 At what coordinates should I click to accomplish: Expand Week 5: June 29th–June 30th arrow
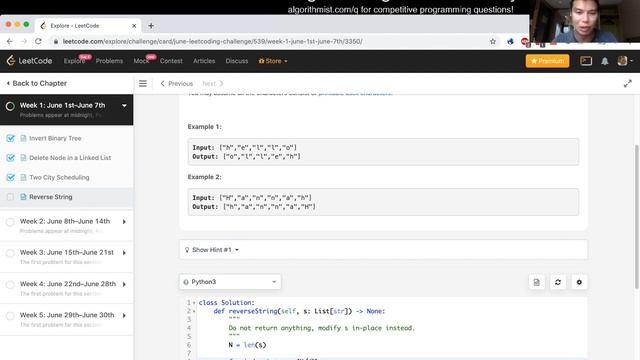click(x=124, y=315)
